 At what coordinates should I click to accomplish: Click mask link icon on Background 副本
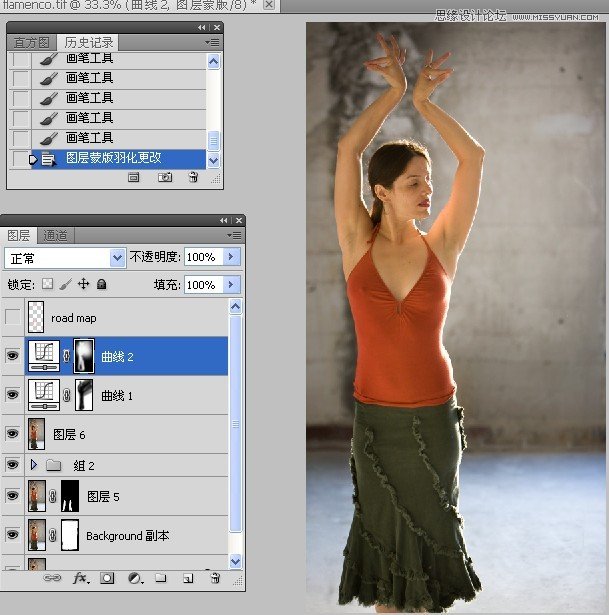[53, 535]
